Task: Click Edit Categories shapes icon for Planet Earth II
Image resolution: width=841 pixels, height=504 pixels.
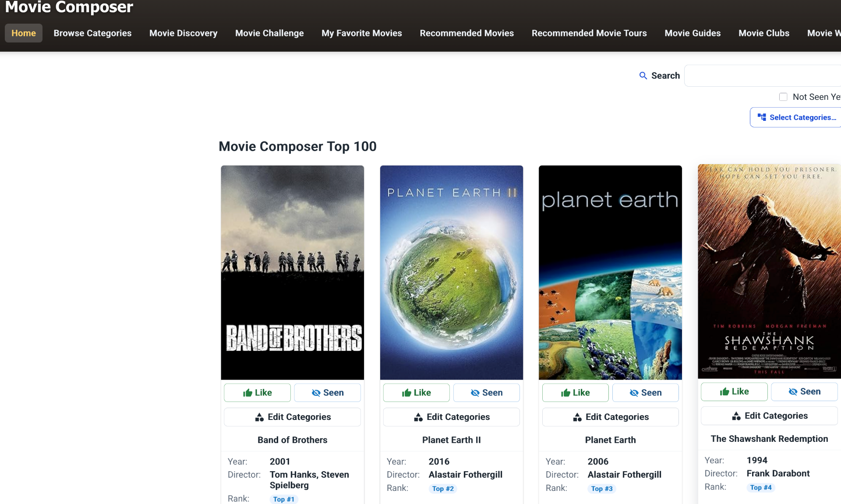Action: [x=419, y=417]
